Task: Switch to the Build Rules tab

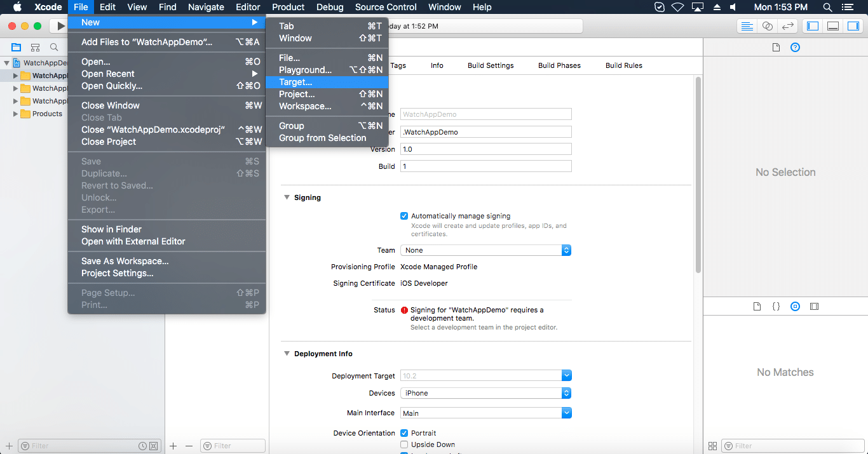Action: tap(624, 65)
